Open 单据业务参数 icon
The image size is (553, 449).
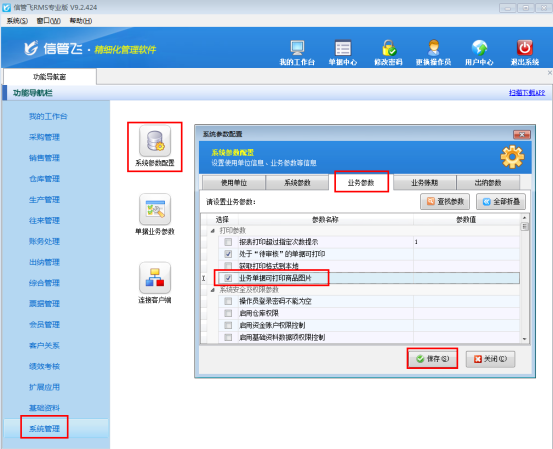point(155,209)
